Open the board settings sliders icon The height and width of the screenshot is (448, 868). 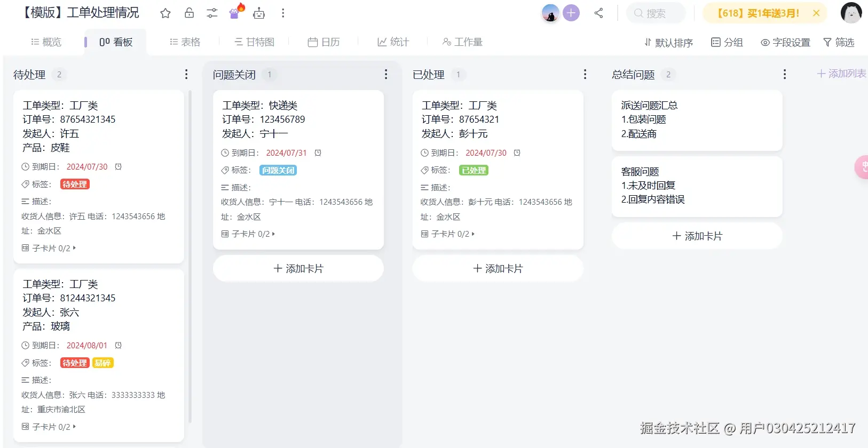212,13
